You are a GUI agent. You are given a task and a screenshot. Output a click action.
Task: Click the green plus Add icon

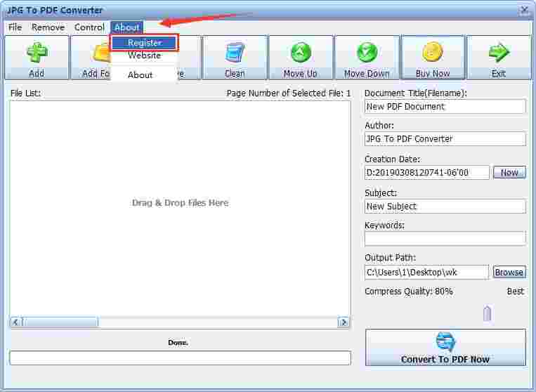[37, 52]
